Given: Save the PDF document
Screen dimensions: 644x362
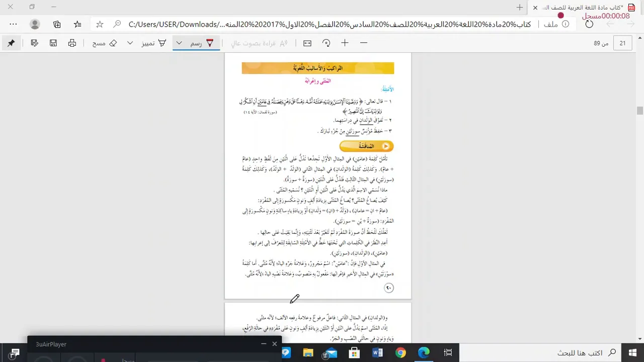Looking at the screenshot, I should pos(53,43).
